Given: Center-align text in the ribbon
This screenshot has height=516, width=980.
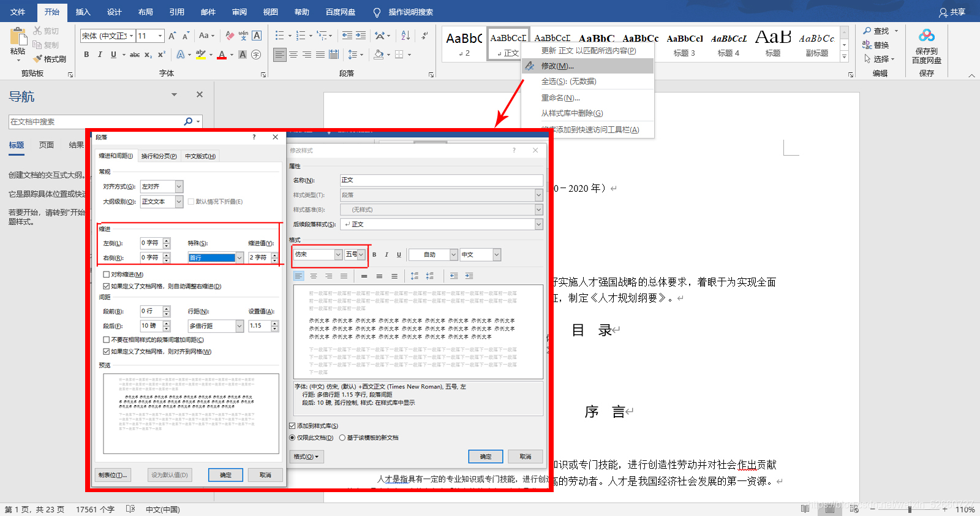Looking at the screenshot, I should tap(293, 55).
